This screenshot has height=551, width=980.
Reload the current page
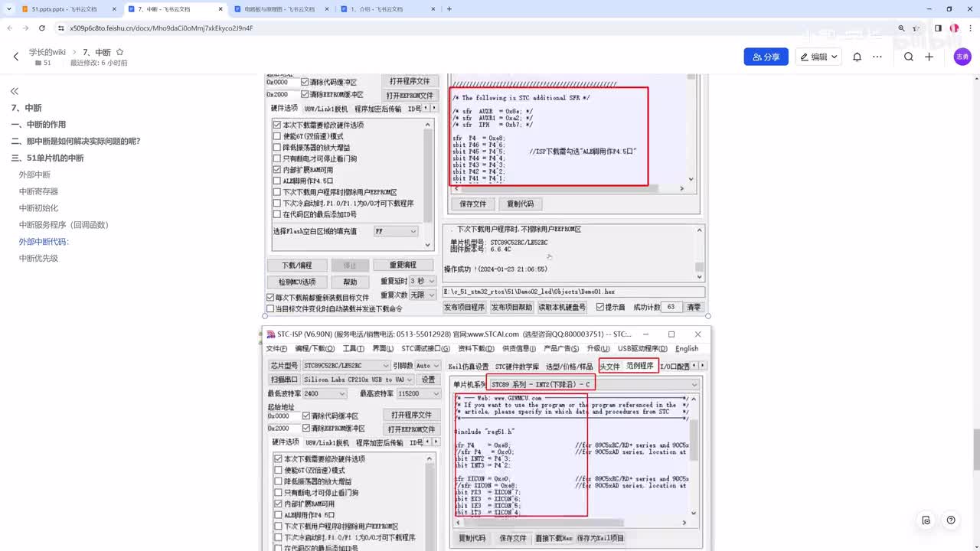click(x=44, y=28)
